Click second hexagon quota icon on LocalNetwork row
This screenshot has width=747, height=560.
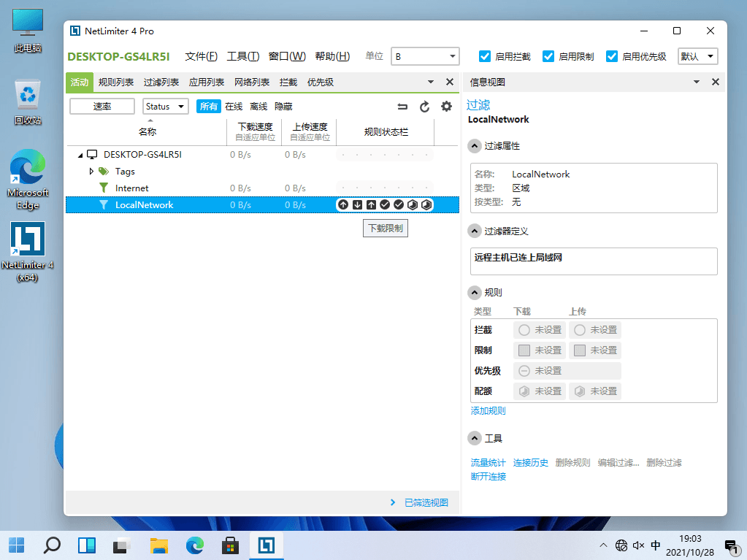click(x=426, y=204)
